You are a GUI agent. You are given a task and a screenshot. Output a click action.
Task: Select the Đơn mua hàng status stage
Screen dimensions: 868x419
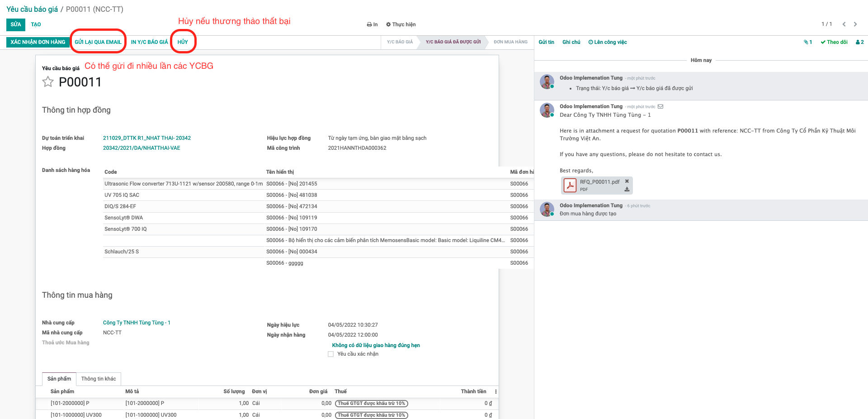tap(510, 42)
